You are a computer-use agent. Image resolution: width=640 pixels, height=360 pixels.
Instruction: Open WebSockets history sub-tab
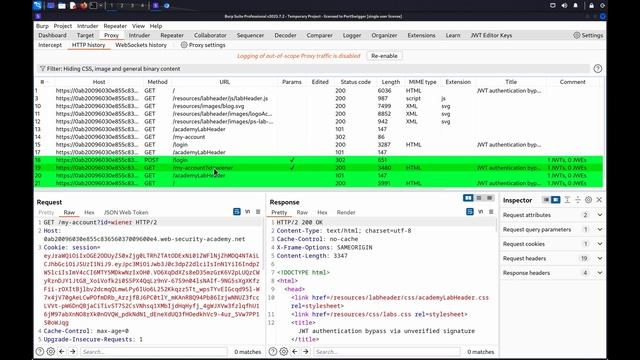pos(141,45)
